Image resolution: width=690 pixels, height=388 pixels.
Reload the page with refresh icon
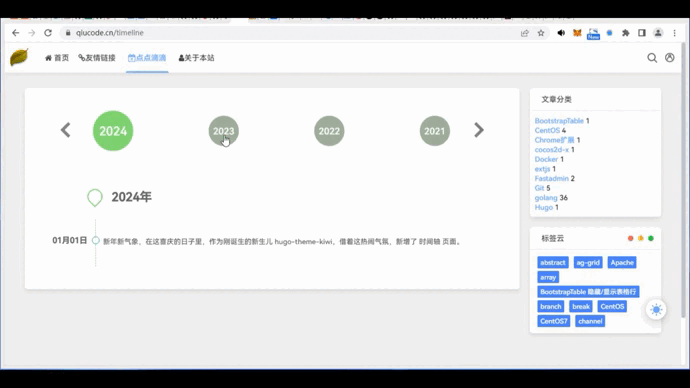pos(48,33)
